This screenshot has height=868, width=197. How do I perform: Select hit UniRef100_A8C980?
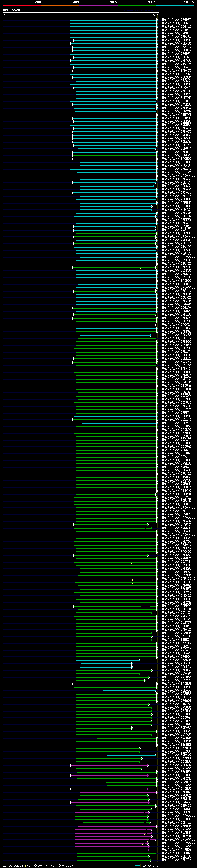(x=176, y=78)
